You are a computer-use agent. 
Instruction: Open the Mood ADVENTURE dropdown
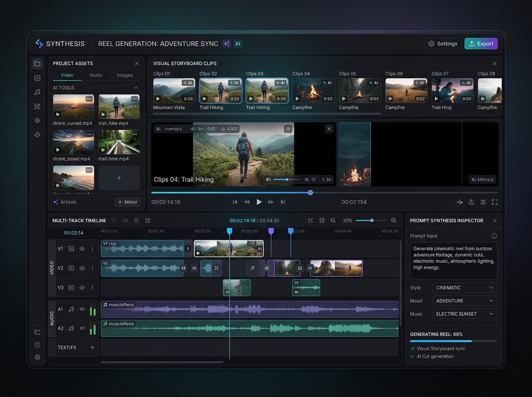(465, 301)
